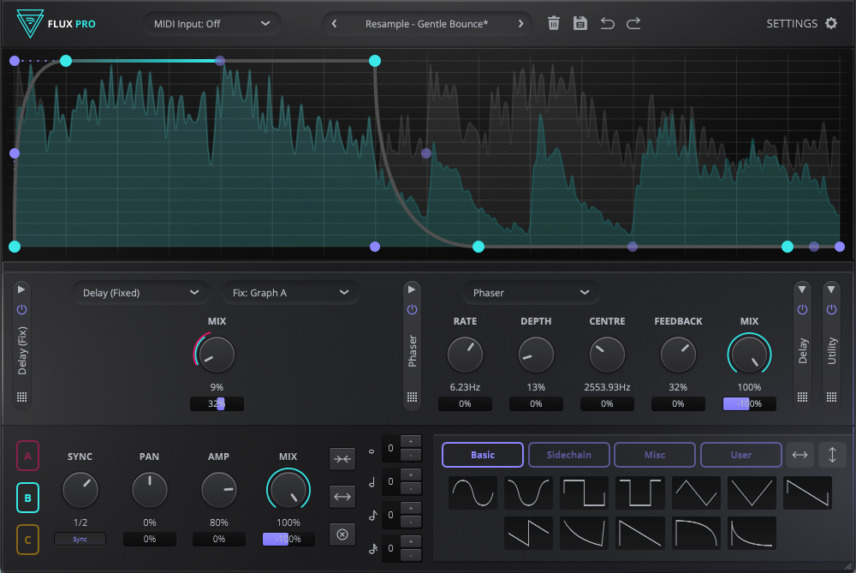The height and width of the screenshot is (573, 856).
Task: Switch to the User shapes tab
Action: (741, 455)
